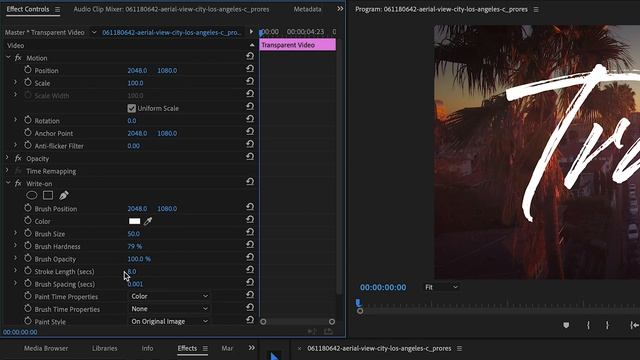Toggle Brush Position animation stopwatch

[x=28, y=208]
